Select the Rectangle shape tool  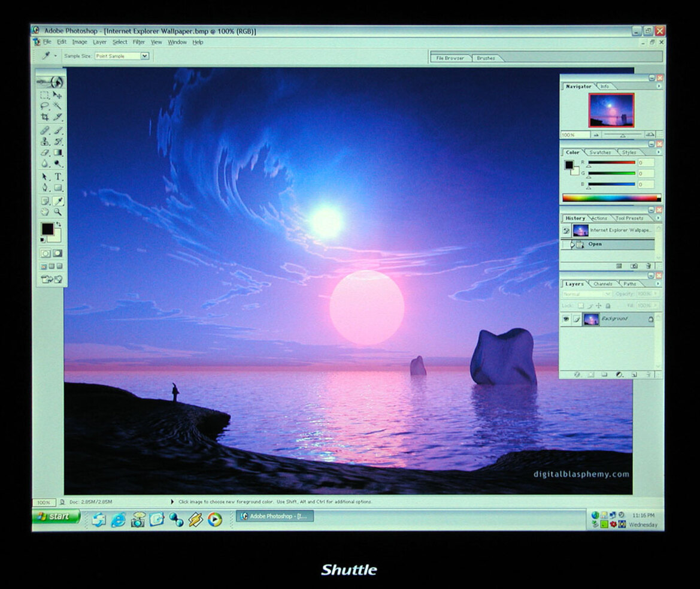pyautogui.click(x=58, y=188)
